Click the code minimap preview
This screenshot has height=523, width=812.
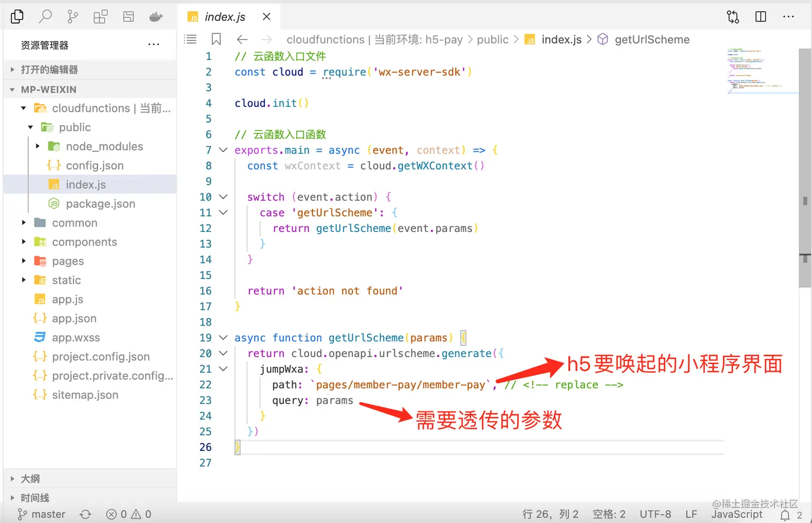tap(763, 71)
